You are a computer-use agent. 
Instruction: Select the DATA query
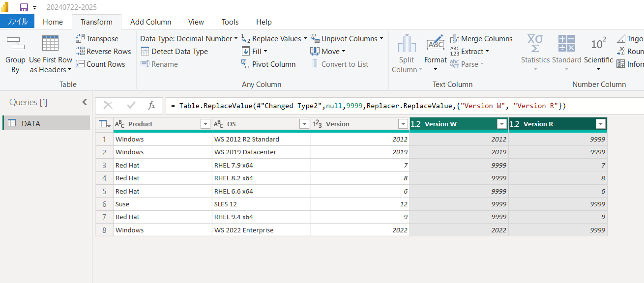[46, 123]
